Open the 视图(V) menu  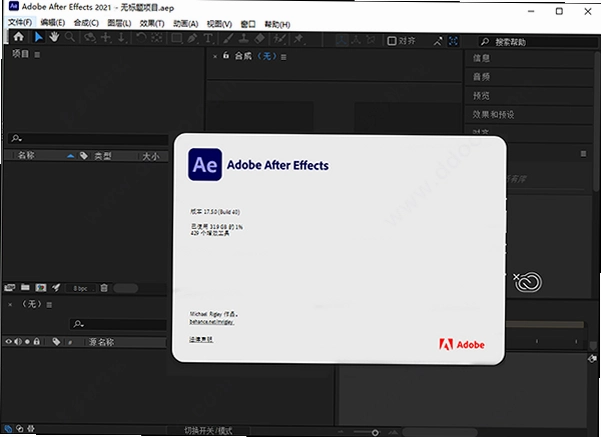pos(219,24)
